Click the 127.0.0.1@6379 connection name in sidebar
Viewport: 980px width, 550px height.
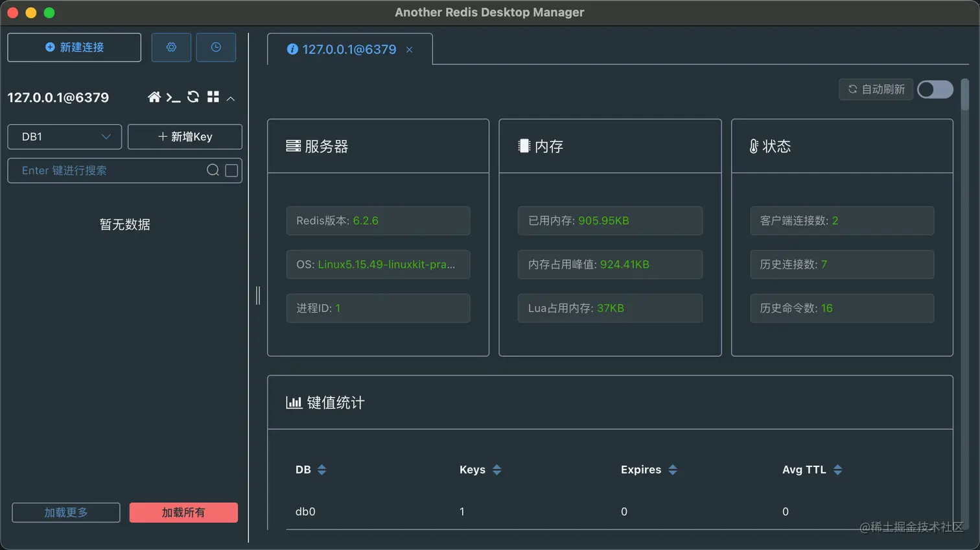tap(58, 97)
